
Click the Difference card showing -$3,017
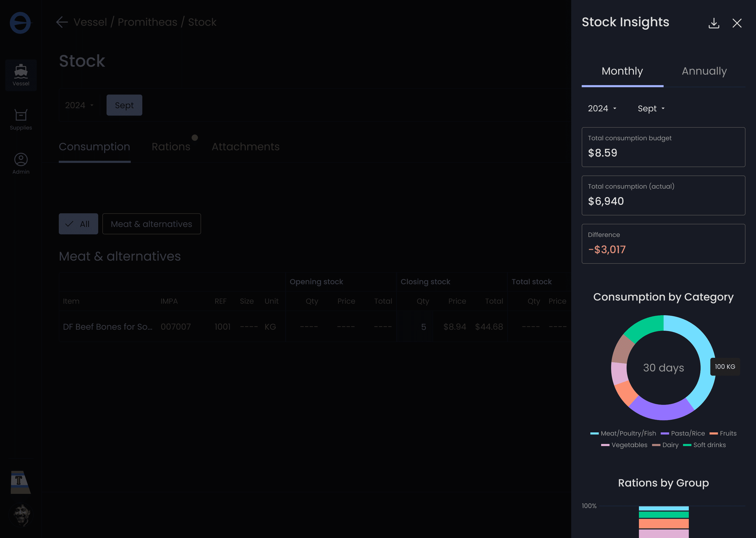point(663,244)
